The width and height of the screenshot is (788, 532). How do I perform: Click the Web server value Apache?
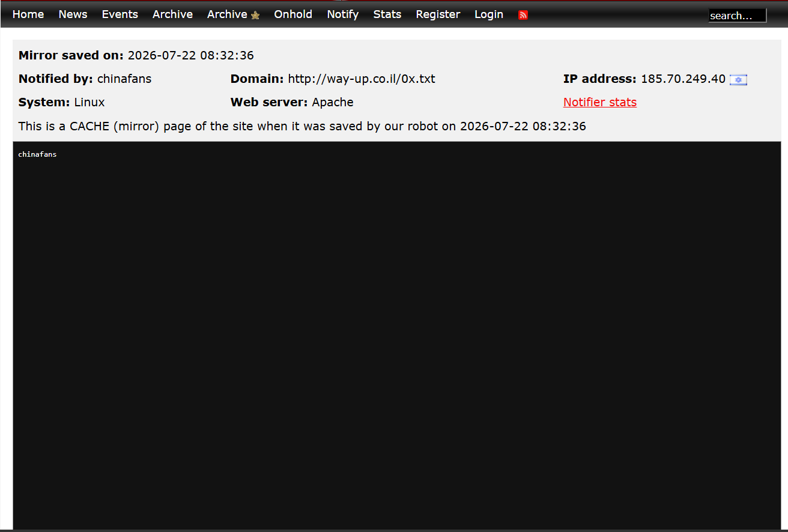click(333, 102)
